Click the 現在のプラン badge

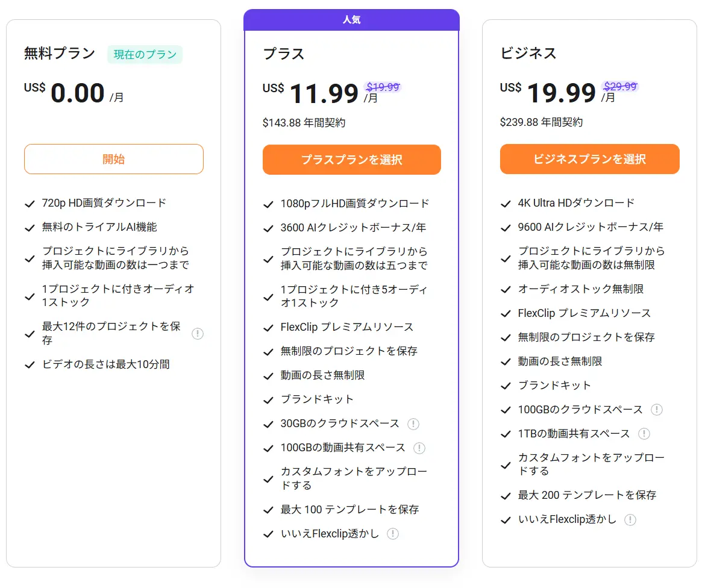point(145,55)
